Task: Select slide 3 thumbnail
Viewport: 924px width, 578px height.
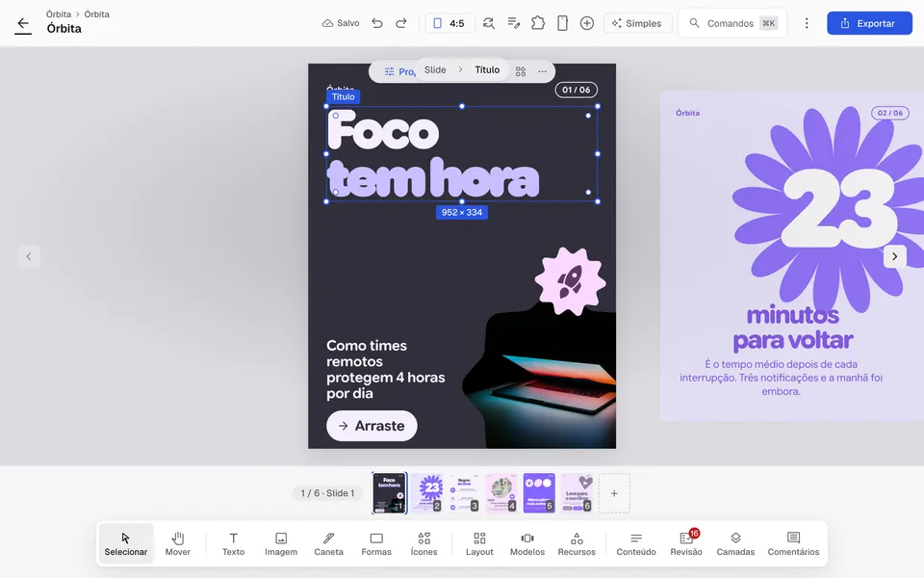Action: [x=464, y=493]
